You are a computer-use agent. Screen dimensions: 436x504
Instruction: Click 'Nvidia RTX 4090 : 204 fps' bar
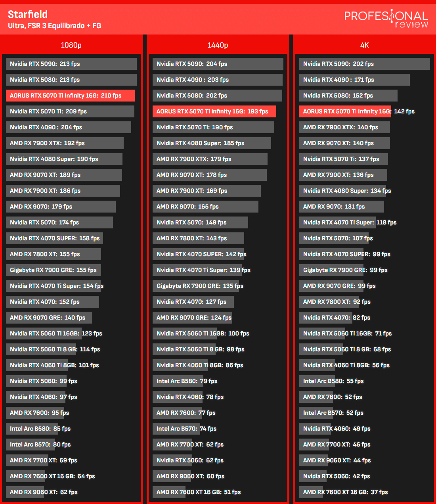[69, 127]
